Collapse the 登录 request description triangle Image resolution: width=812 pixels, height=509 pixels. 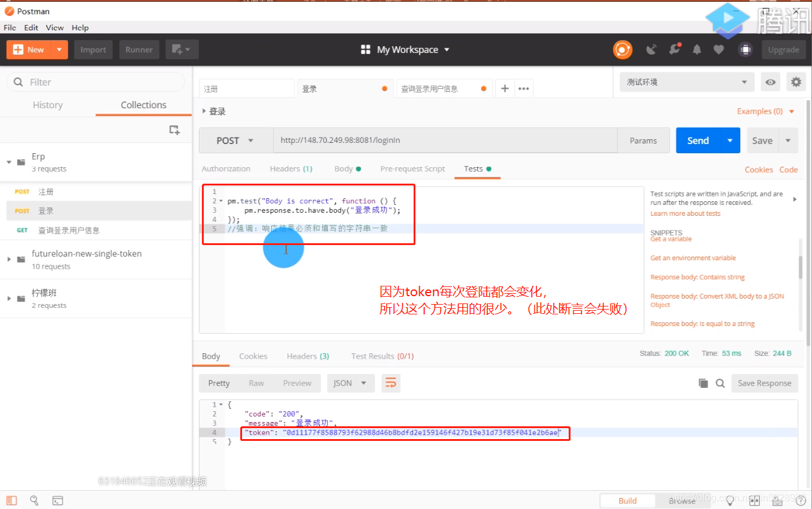coord(204,111)
